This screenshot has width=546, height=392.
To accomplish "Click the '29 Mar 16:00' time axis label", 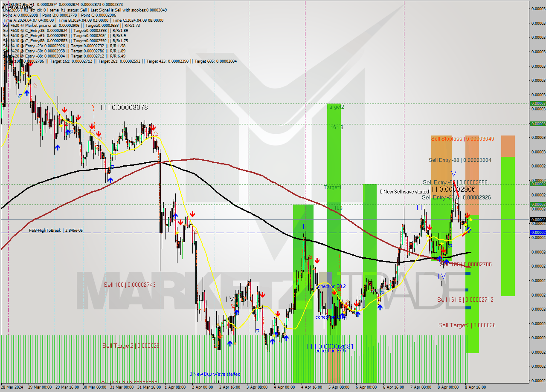I will click(67, 387).
